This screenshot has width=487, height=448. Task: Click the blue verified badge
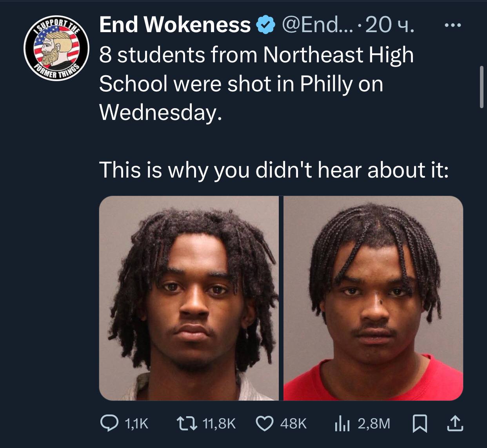(x=264, y=26)
